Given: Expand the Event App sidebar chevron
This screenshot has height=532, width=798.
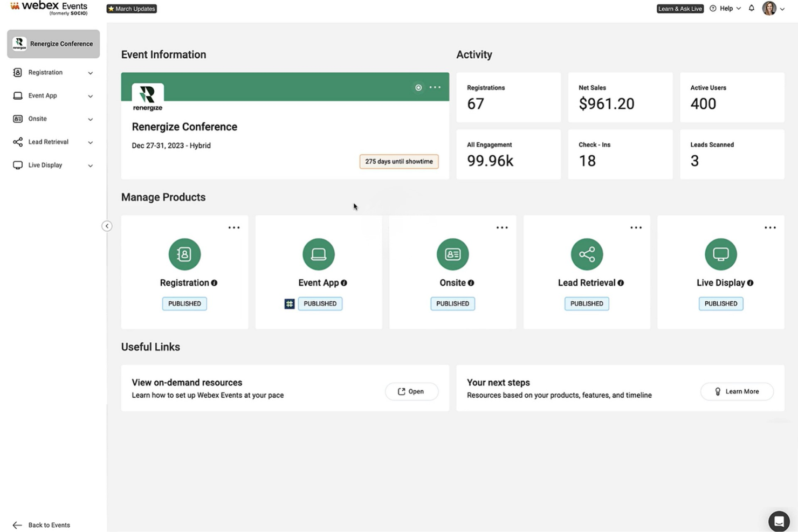Looking at the screenshot, I should [90, 96].
